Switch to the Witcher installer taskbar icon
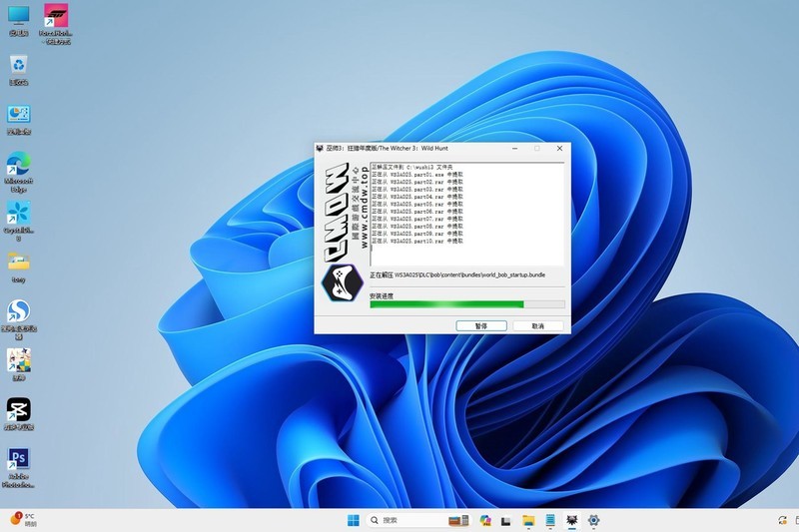The height and width of the screenshot is (532, 799). pyautogui.click(x=571, y=520)
